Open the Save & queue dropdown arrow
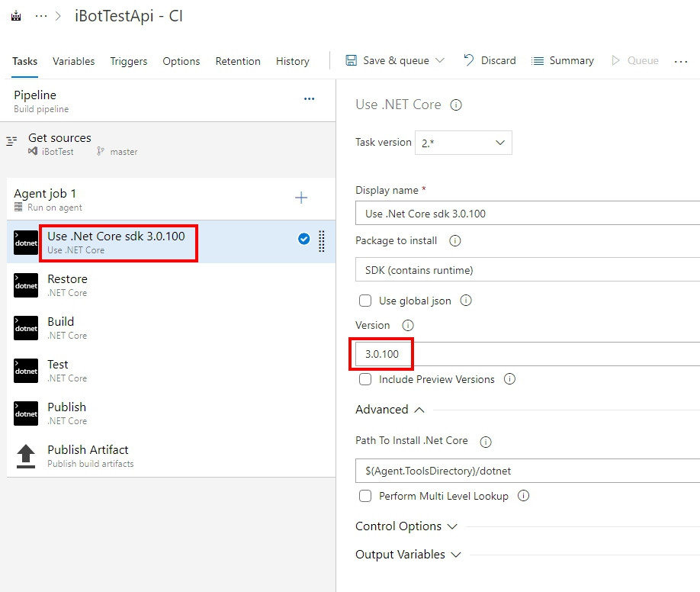 point(440,60)
